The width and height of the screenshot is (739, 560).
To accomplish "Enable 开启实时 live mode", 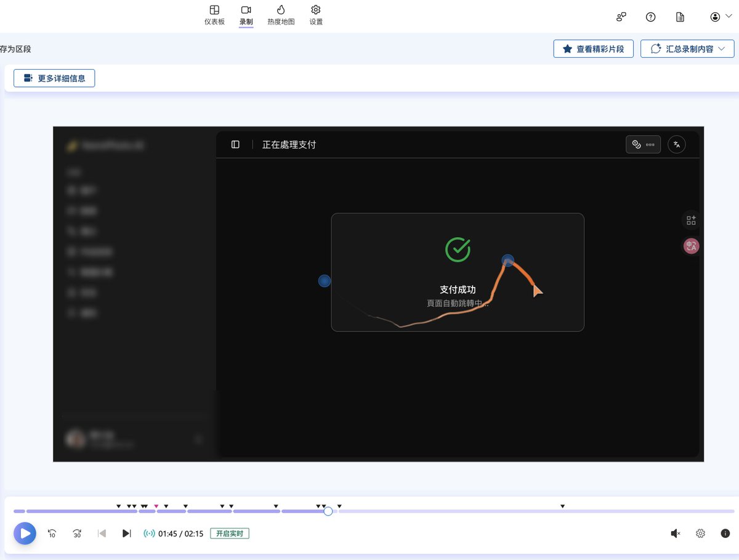I will [230, 534].
